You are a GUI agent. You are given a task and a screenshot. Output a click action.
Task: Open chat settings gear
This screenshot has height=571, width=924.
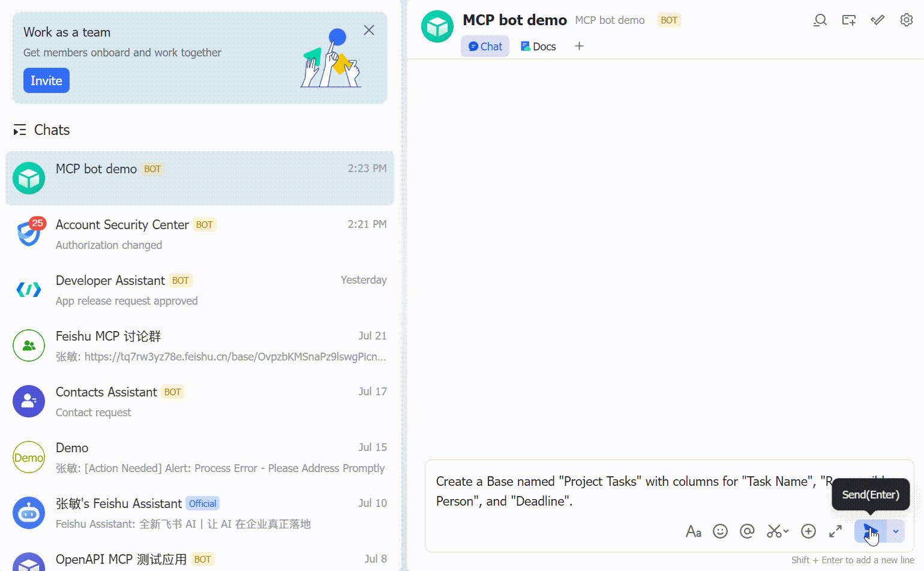(x=906, y=20)
